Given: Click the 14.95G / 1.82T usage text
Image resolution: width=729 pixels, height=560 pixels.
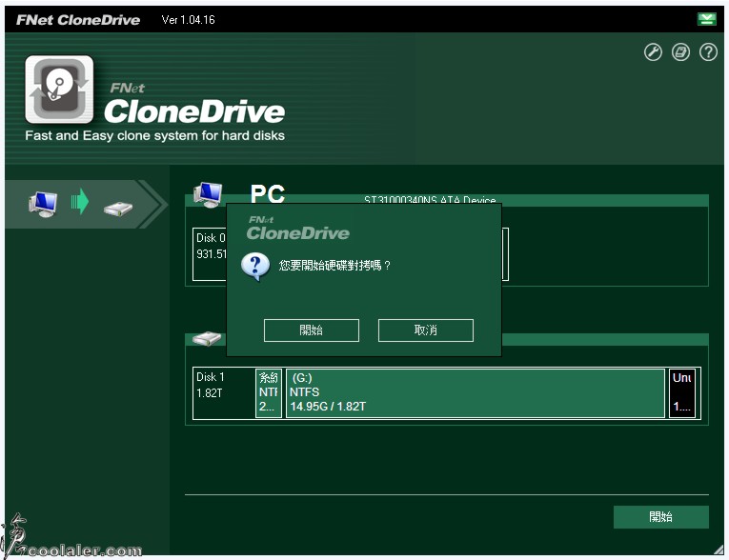Looking at the screenshot, I should (x=328, y=407).
